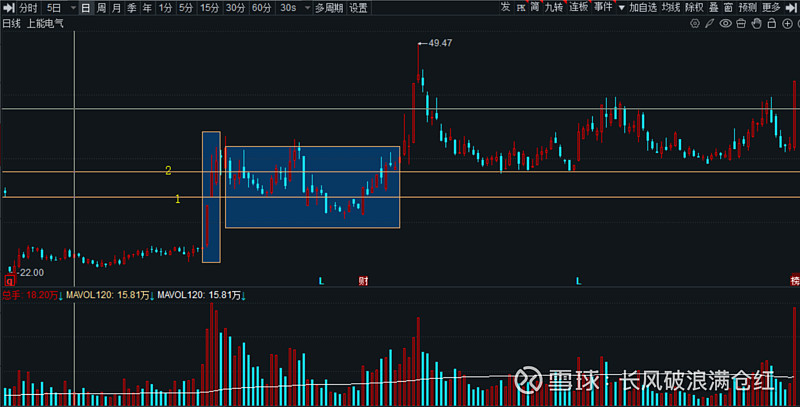Image resolution: width=800 pixels, height=407 pixels.
Task: Select the drawing pen tool icon
Action: coord(710,23)
